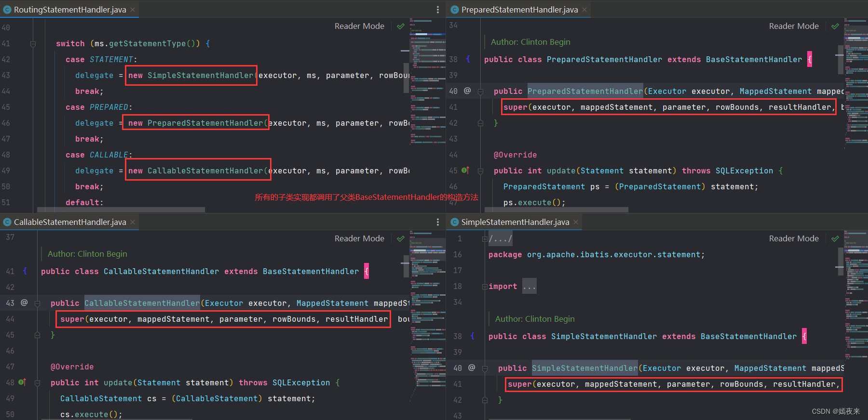Click 'SimpleStatementHandler' after new on line 43

(200, 76)
